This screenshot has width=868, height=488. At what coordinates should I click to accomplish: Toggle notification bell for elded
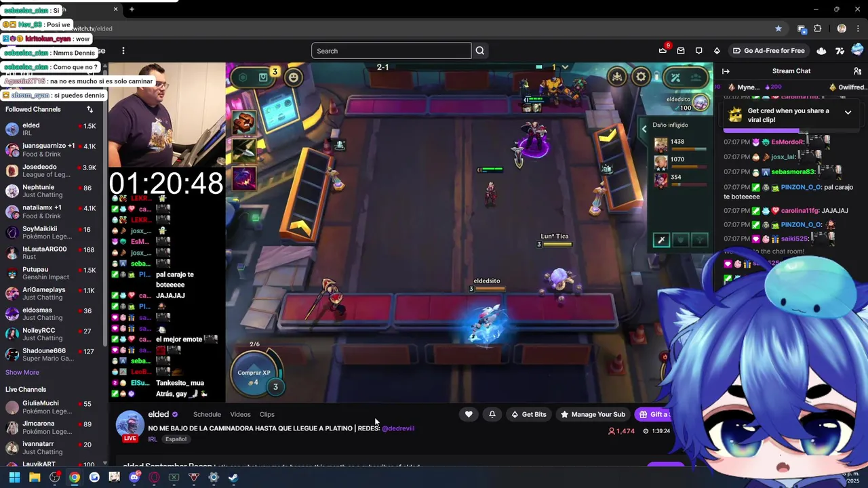pyautogui.click(x=492, y=414)
